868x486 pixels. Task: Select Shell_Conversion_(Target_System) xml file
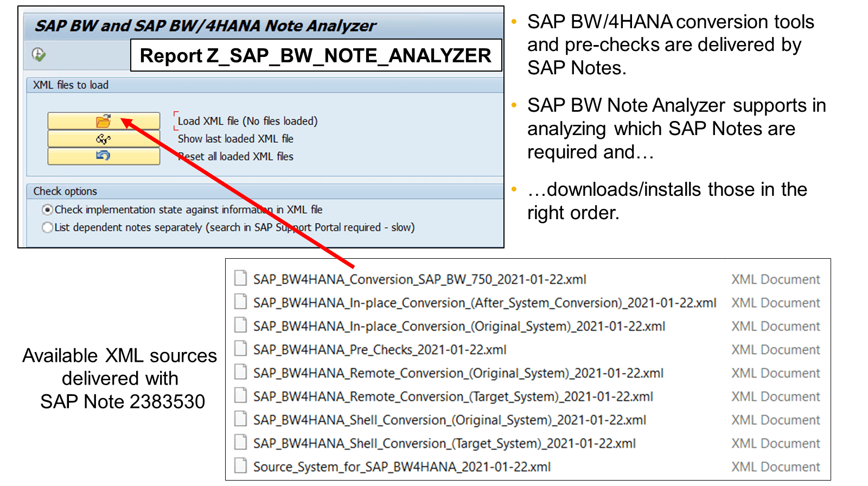(x=444, y=443)
